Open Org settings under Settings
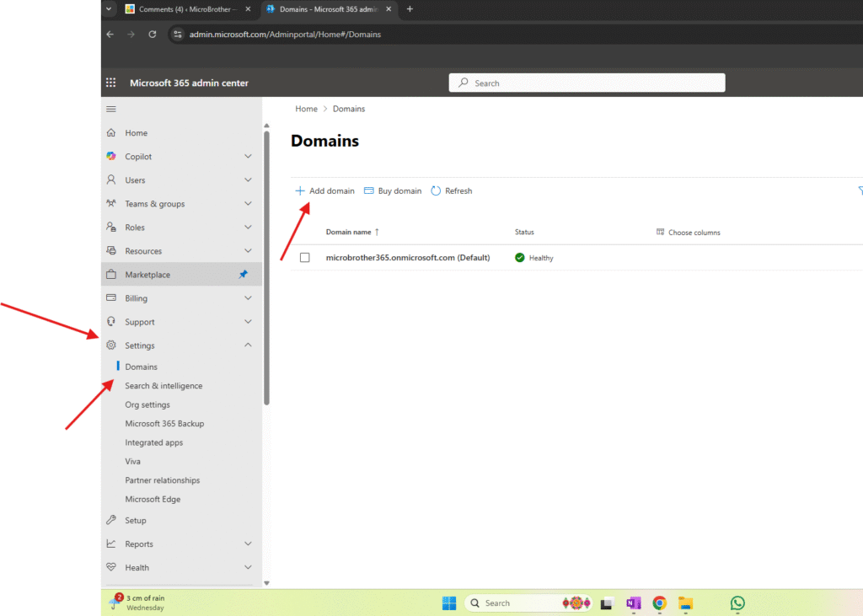Viewport: 863px width, 616px height. (147, 404)
